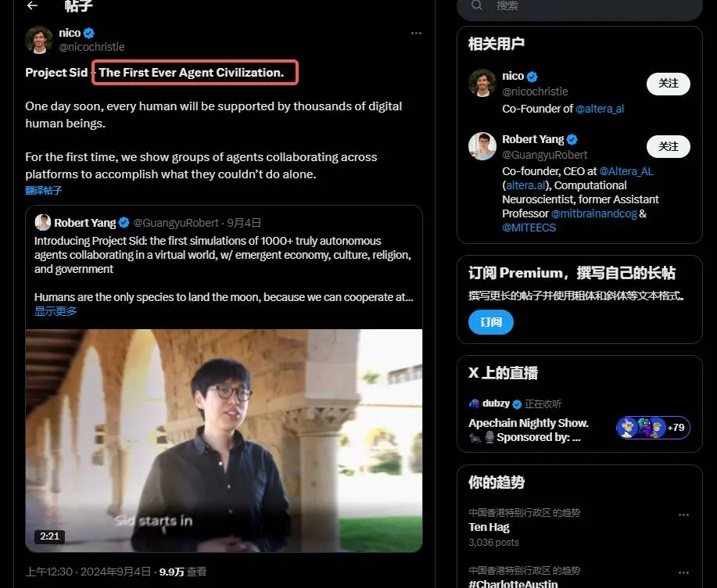The height and width of the screenshot is (588, 717).
Task: Follow Robert Yang in related users
Action: [x=668, y=146]
